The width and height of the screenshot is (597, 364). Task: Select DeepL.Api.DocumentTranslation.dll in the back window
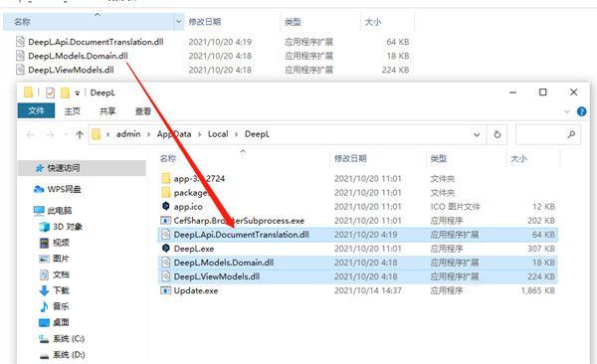click(96, 42)
